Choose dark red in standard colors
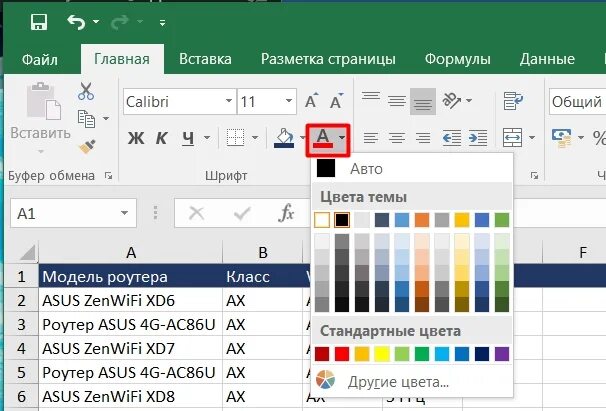This screenshot has height=411, width=606. [x=322, y=354]
